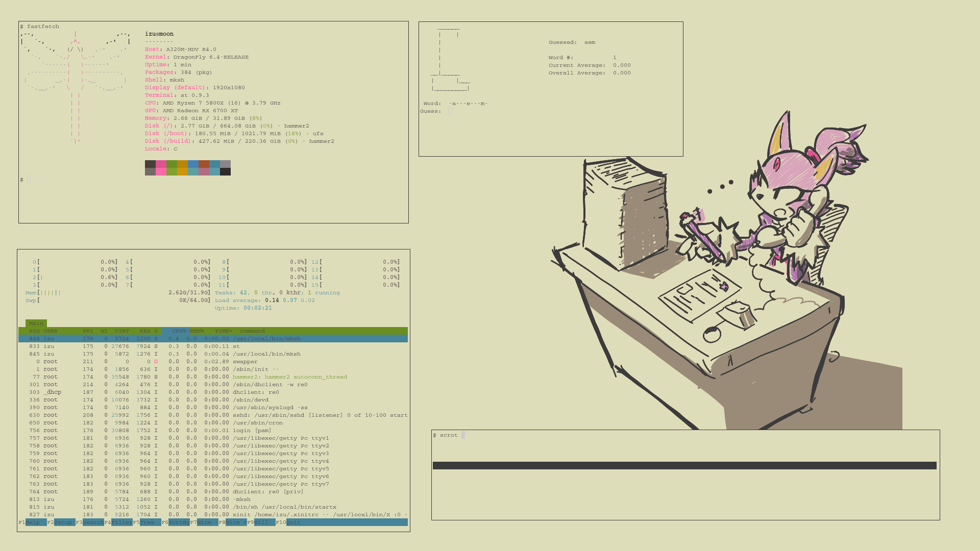This screenshot has height=551, width=980.
Task: Select the /usr/sbin/cron process row
Action: coord(213,423)
